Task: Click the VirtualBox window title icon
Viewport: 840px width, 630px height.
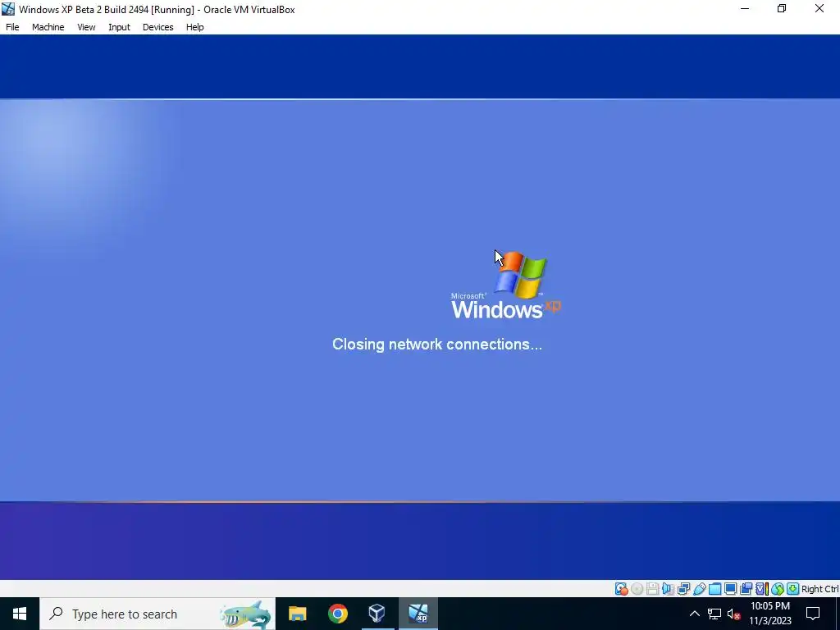Action: [8, 9]
